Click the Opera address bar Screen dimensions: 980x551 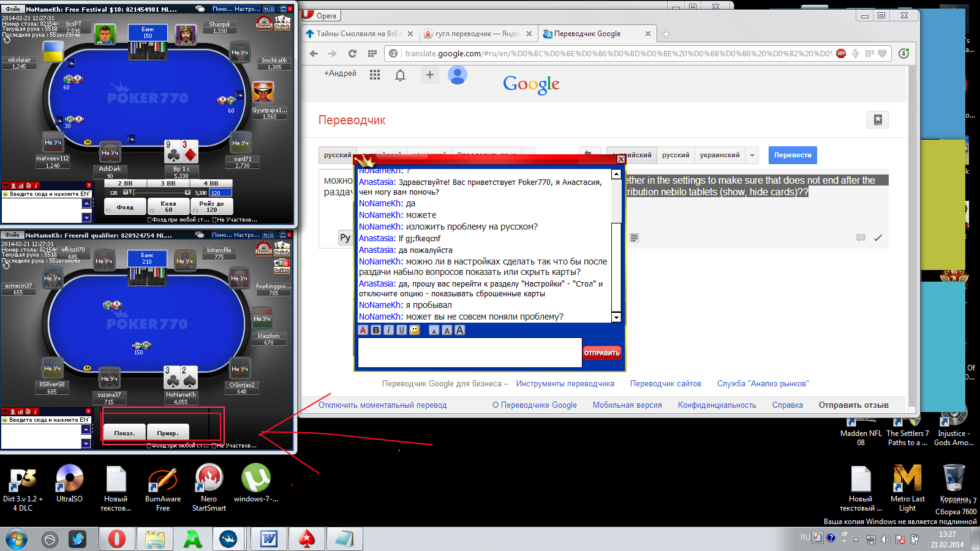[x=617, y=53]
